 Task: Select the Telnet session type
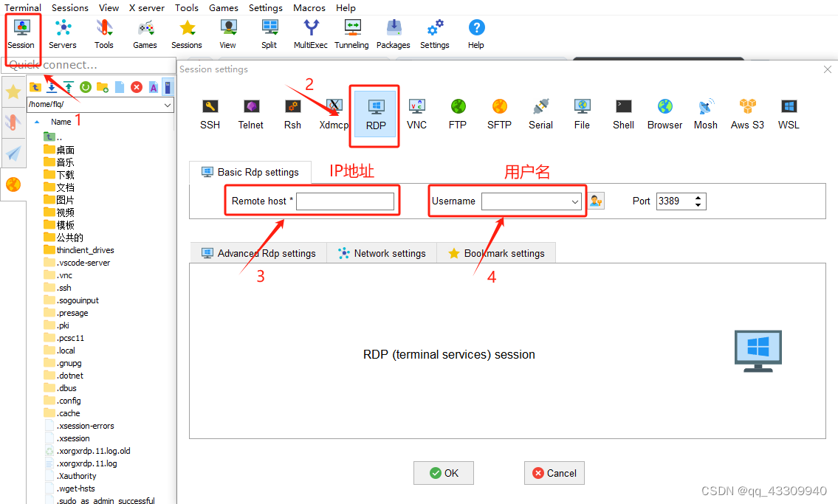tap(250, 115)
